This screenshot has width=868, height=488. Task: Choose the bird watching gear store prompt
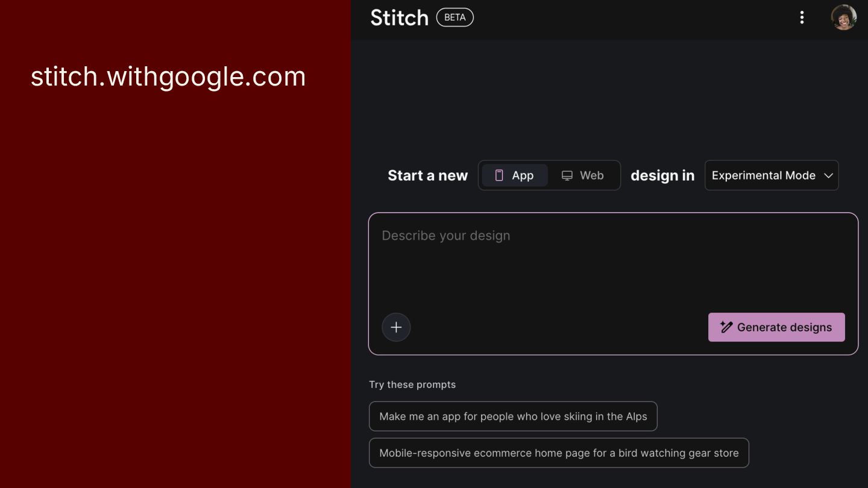click(559, 453)
